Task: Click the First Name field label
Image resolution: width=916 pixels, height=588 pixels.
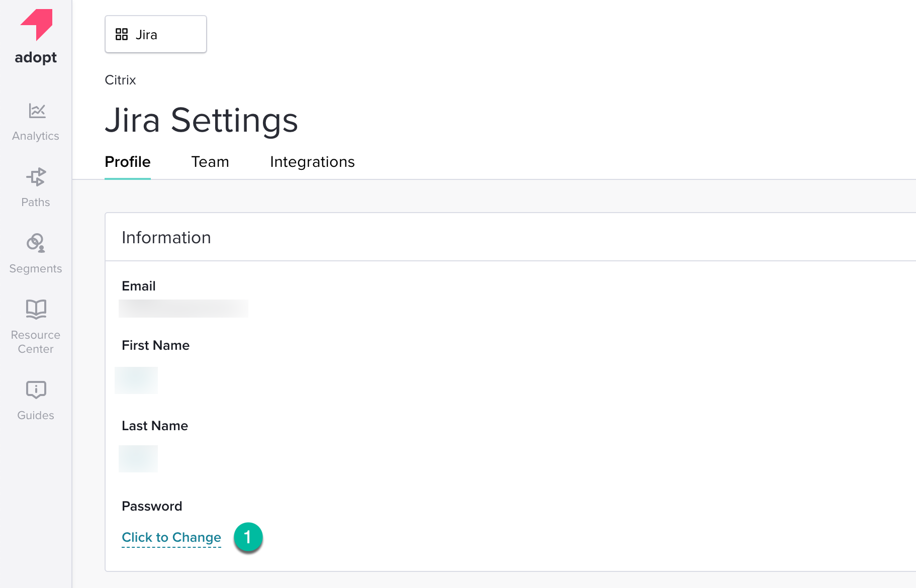Action: (x=156, y=345)
